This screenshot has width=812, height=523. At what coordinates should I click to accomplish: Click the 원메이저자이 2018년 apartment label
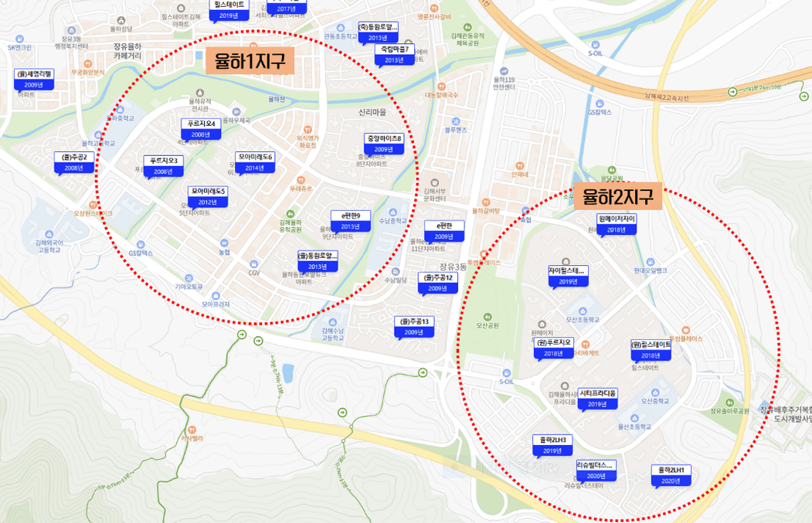pyautogui.click(x=617, y=224)
